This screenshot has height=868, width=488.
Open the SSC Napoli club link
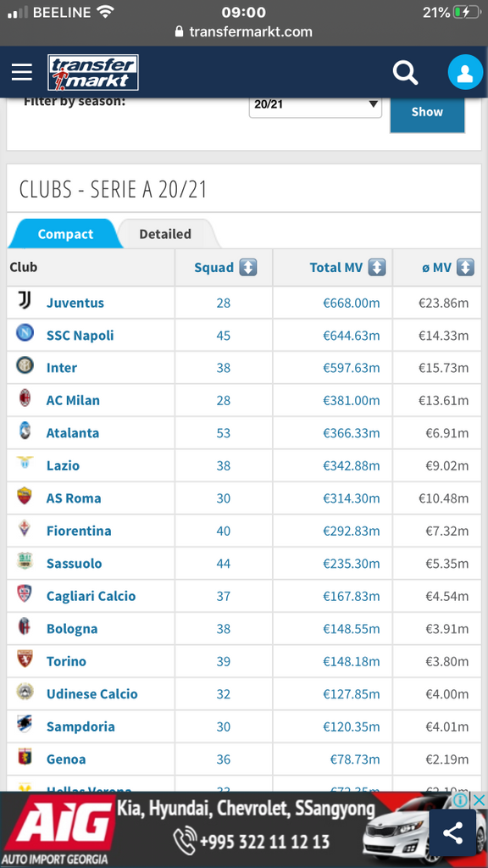pos(80,336)
